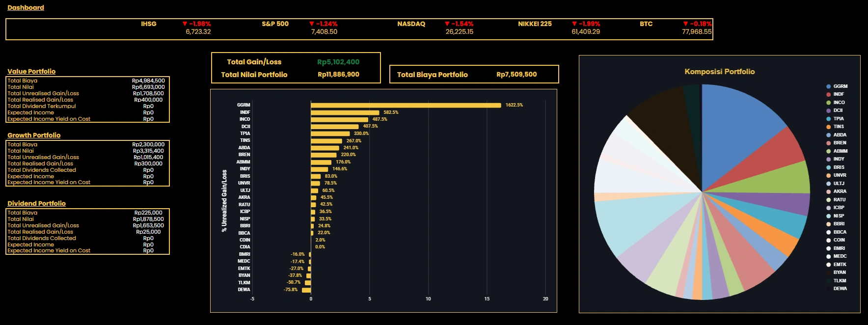Click the INDF bar in the chart
The width and height of the screenshot is (868, 325).
[x=345, y=112]
